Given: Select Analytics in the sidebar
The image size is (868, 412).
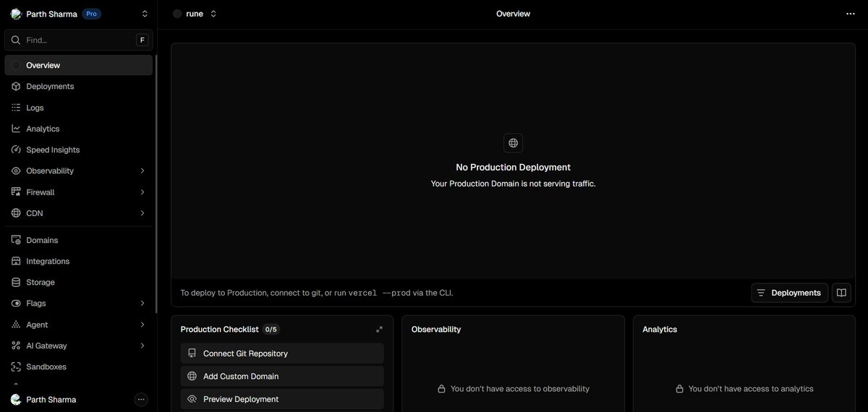Looking at the screenshot, I should [79, 129].
